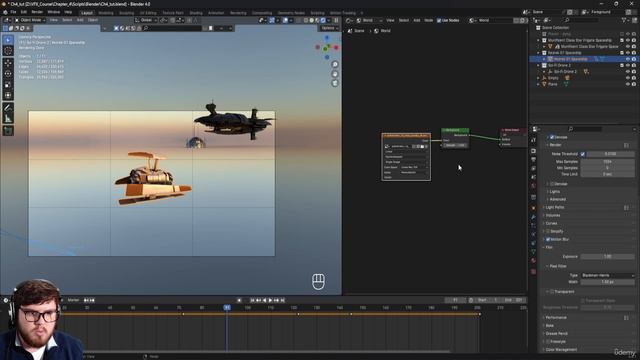The width and height of the screenshot is (640, 360).
Task: Expand the Volumes panel
Action: click(x=553, y=216)
